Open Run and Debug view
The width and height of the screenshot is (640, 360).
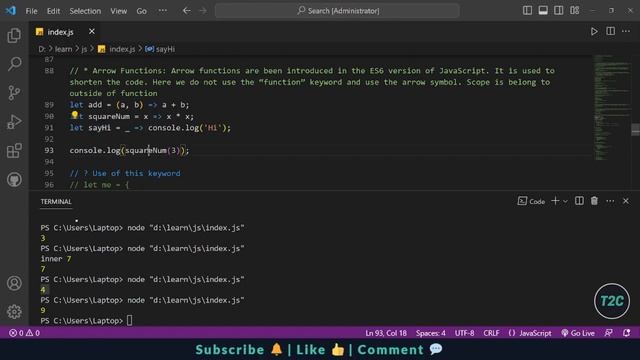click(14, 122)
